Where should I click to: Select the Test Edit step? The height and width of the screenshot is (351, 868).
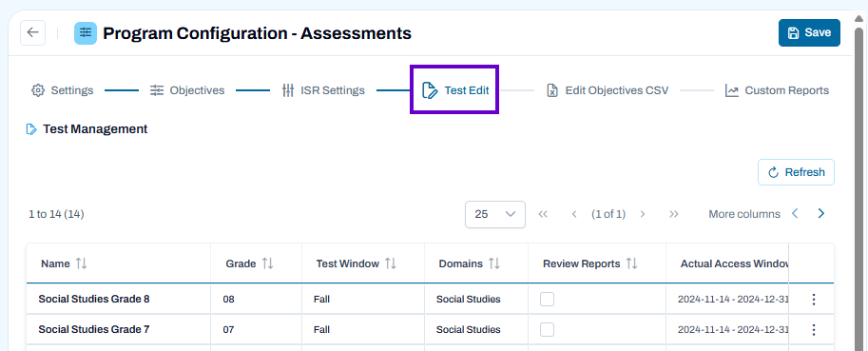click(x=455, y=90)
